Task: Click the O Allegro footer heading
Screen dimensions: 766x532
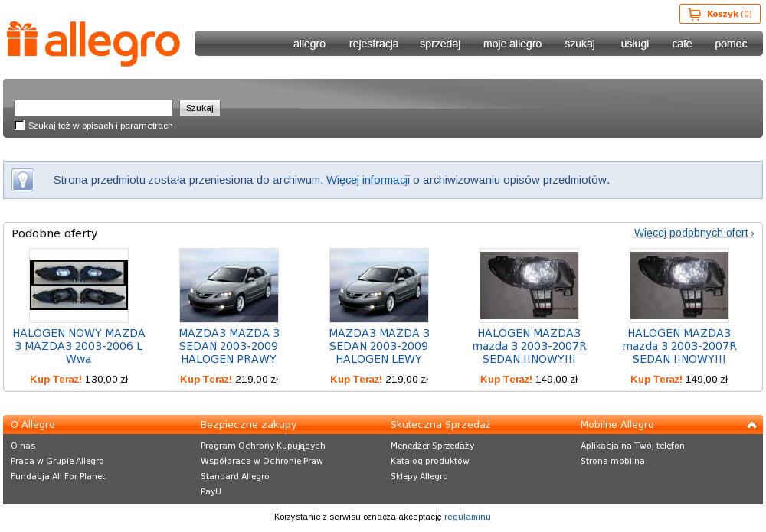Action: (33, 425)
